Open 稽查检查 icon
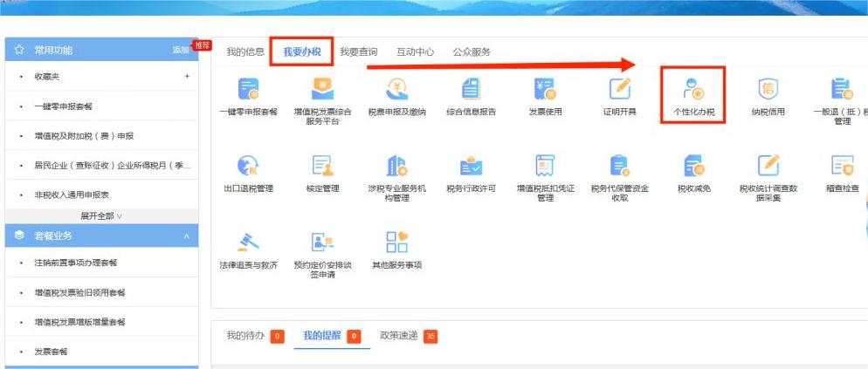The image size is (868, 369). point(842,166)
